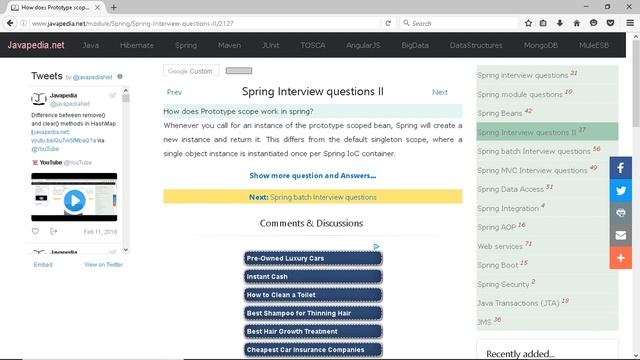Go to Javapedia.net home logo
Viewport: 640px width, 360px height.
pyautogui.click(x=36, y=45)
